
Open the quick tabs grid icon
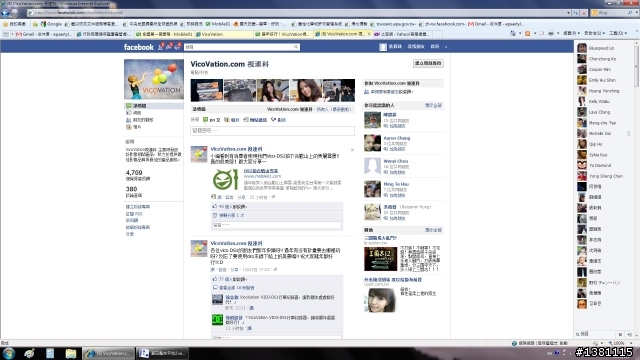(5, 34)
